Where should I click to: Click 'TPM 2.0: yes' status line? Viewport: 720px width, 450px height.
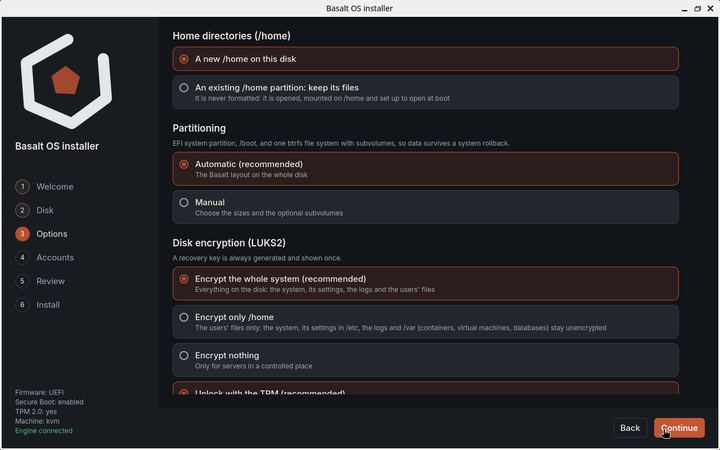tap(36, 411)
